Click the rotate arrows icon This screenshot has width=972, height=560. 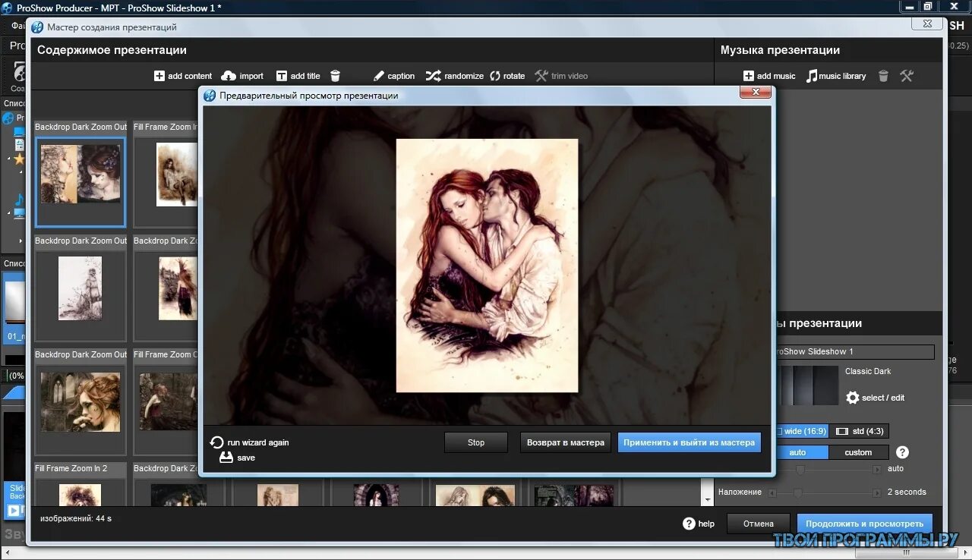pos(495,76)
